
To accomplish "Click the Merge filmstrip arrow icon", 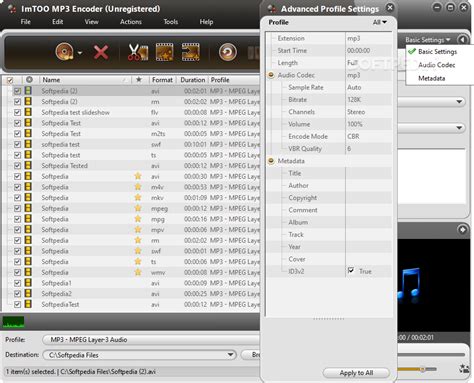I will (x=191, y=52).
